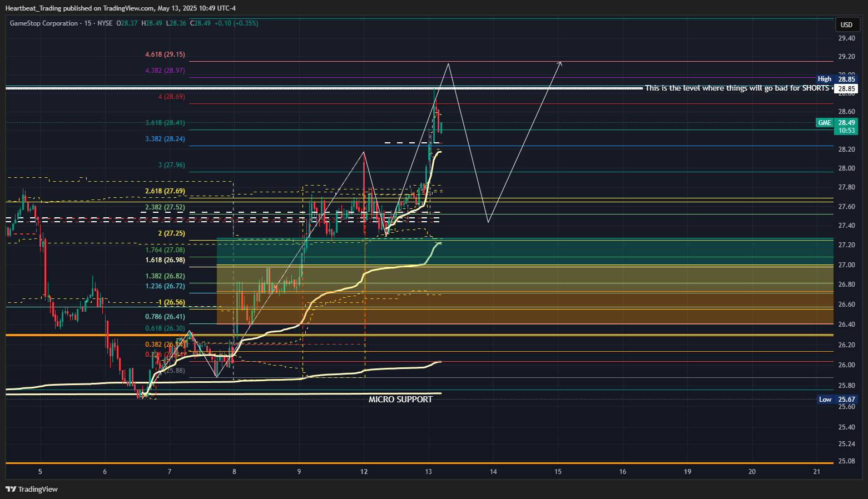Viewport: 868px width, 499px height.
Task: Click the low value L28.36 in legend
Action: 176,23
